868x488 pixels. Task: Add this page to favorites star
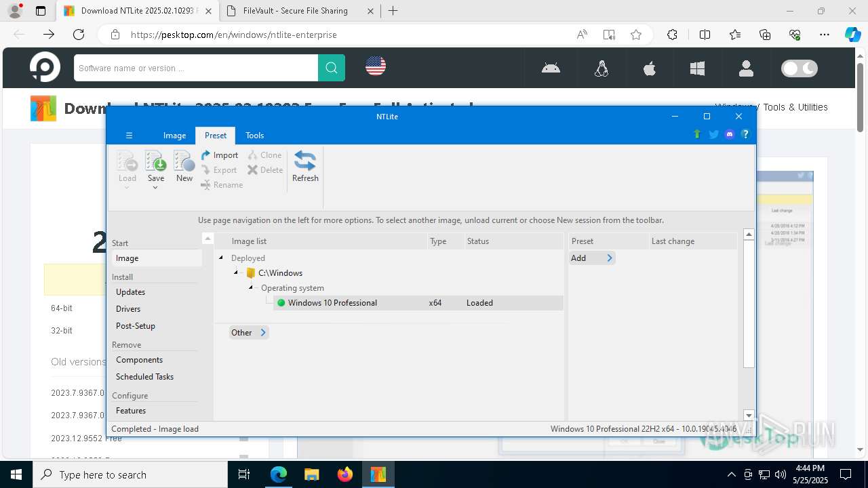coord(636,35)
